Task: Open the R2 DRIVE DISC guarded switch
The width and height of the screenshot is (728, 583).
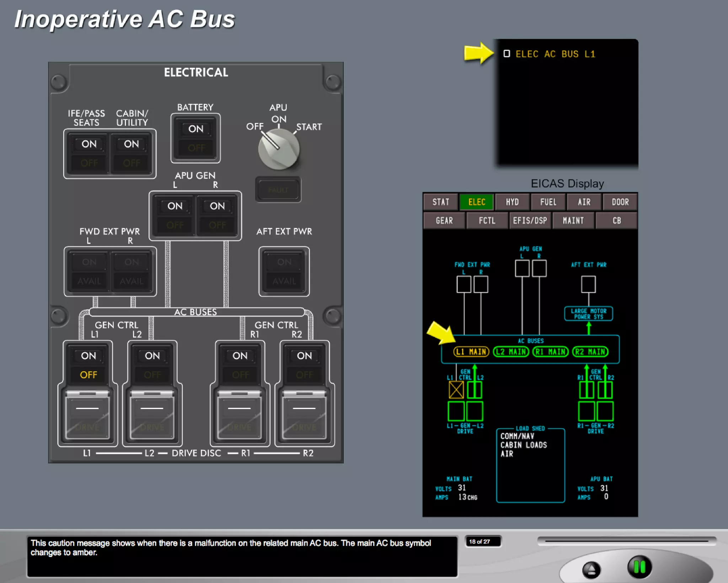Action: pyautogui.click(x=304, y=416)
